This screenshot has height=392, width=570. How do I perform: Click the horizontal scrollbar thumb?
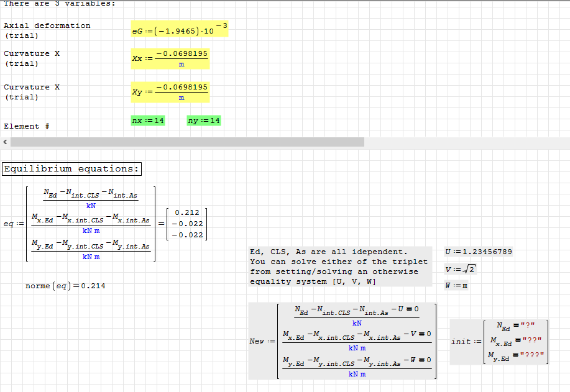(186, 142)
